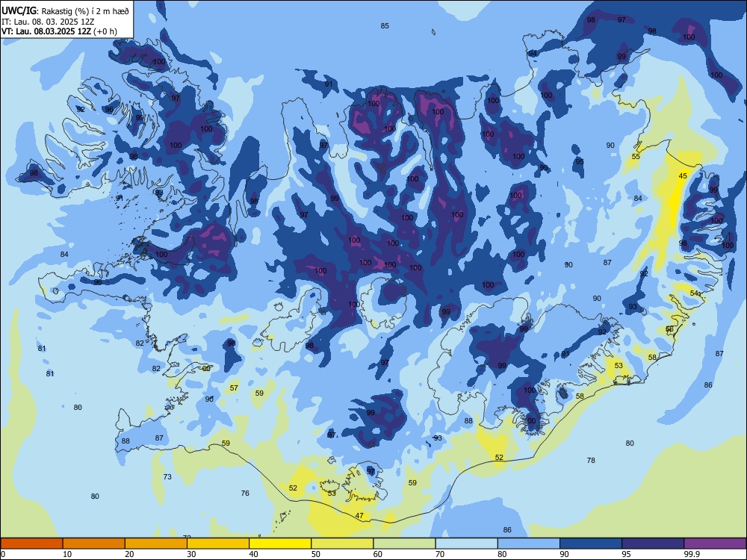747x560 pixels.
Task: Click the 'VT: Lau. 08.03.2025 12Z (+0 h)' line
Action: [x=59, y=31]
